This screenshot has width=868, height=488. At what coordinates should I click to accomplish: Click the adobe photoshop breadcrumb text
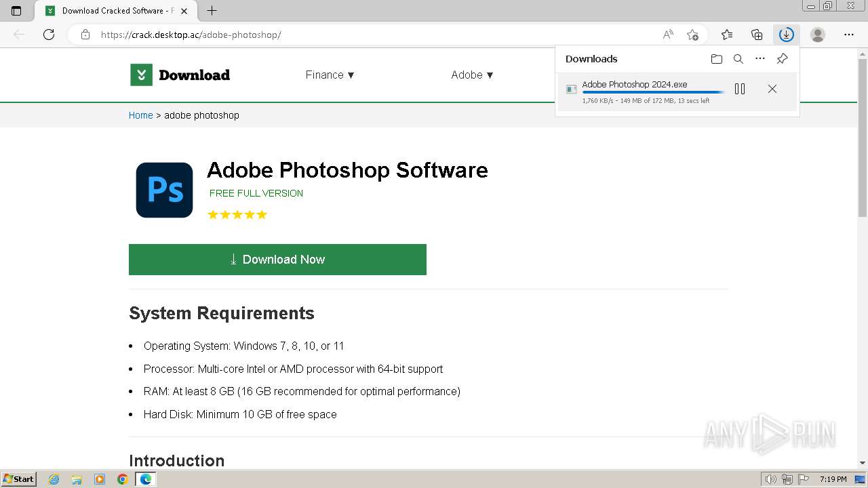click(x=201, y=115)
